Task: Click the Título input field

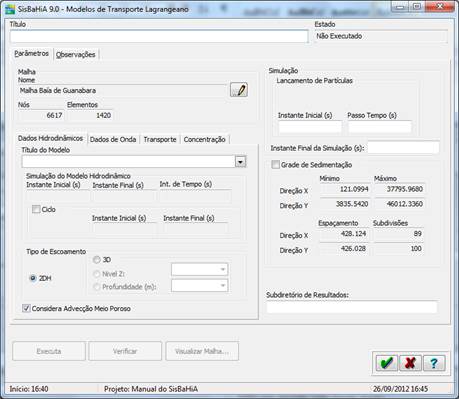Action: (x=159, y=36)
